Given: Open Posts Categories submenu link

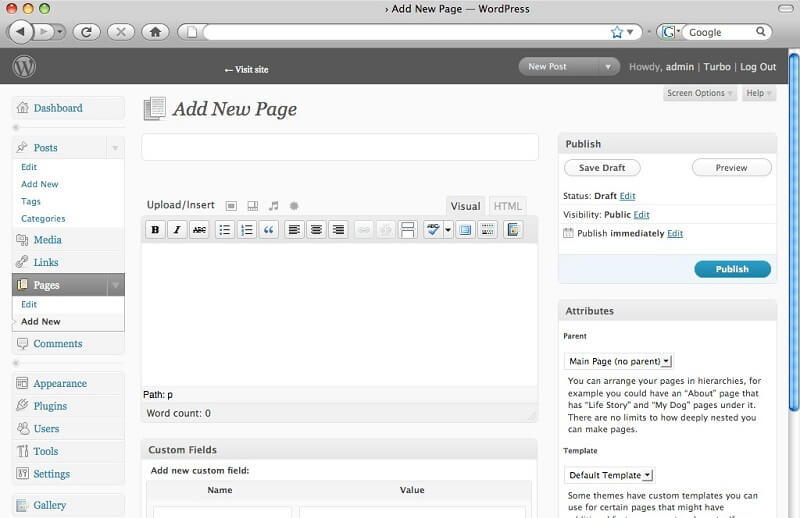Looking at the screenshot, I should [43, 218].
